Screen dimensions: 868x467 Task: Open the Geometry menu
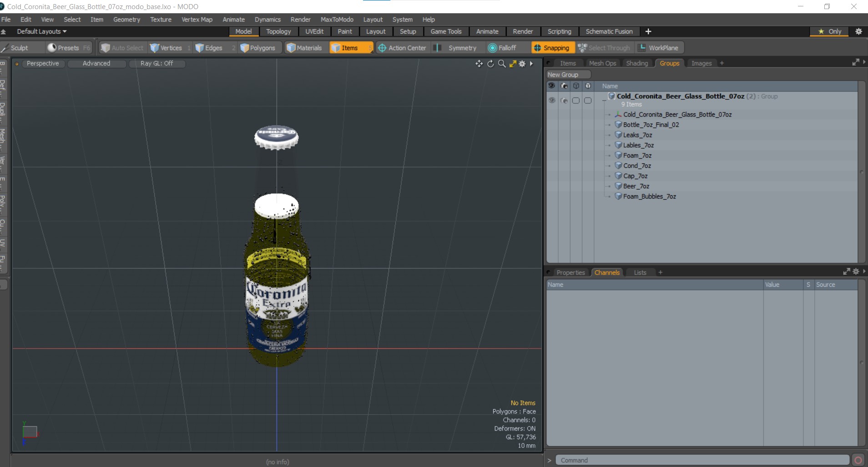[126, 20]
